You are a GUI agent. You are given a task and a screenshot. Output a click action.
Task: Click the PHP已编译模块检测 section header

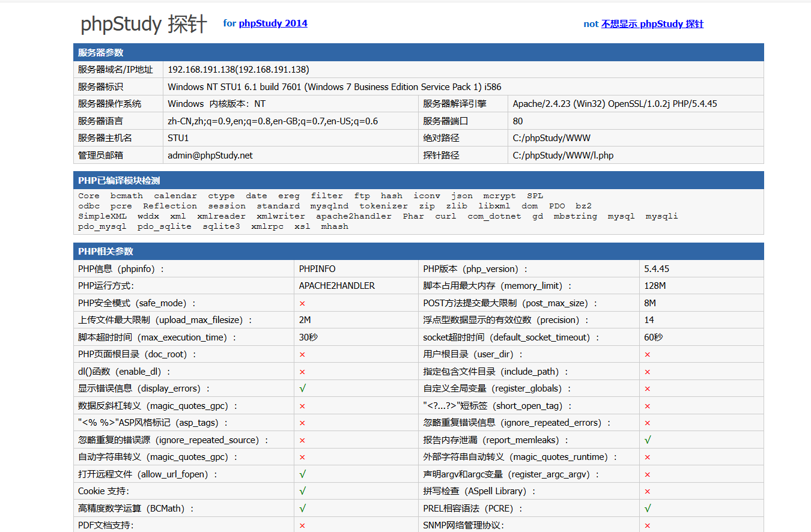[x=419, y=180]
